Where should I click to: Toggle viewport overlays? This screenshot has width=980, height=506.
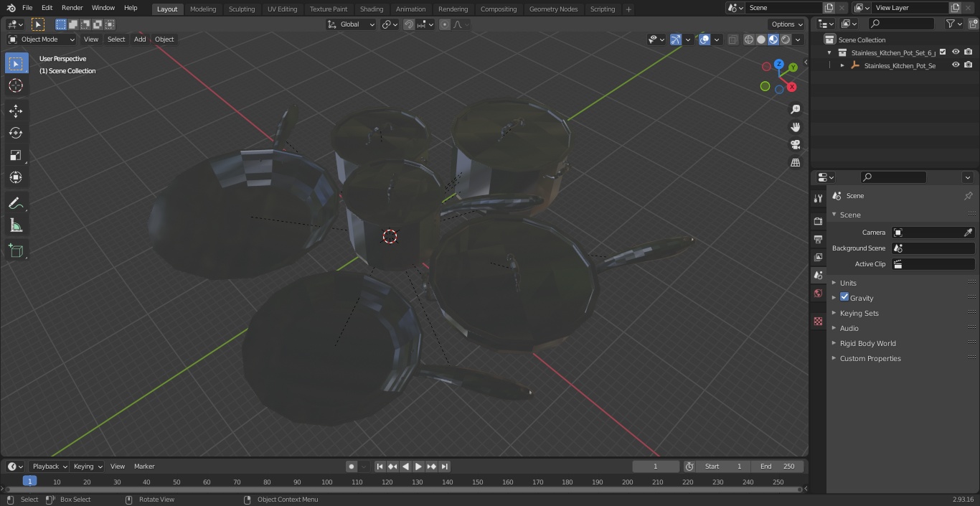pyautogui.click(x=705, y=39)
